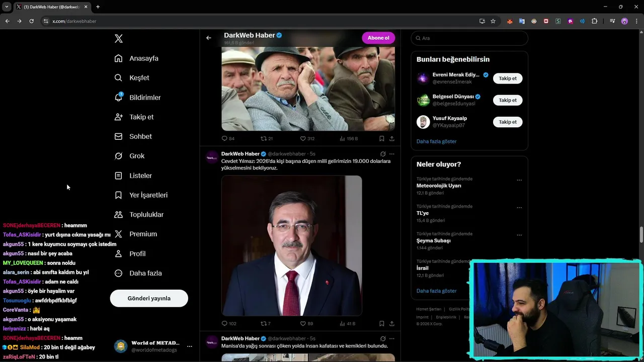The image size is (644, 362).
Task: Like the post with 312 likes
Action: point(307,139)
